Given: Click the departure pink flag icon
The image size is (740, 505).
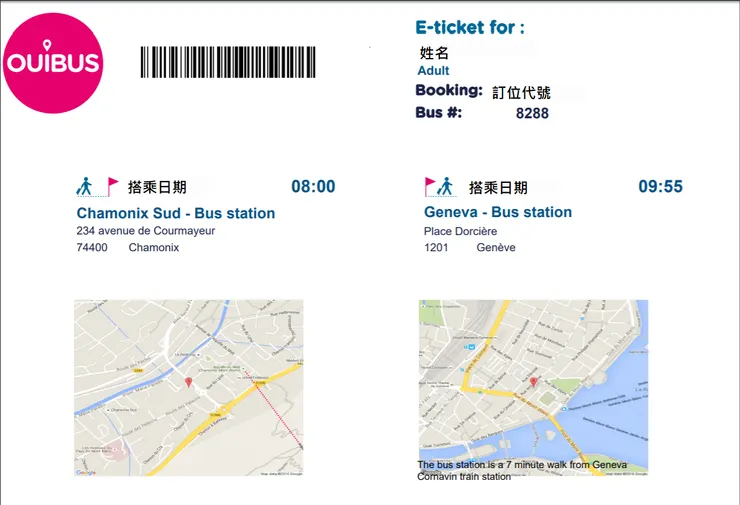Looking at the screenshot, I should 112,186.
